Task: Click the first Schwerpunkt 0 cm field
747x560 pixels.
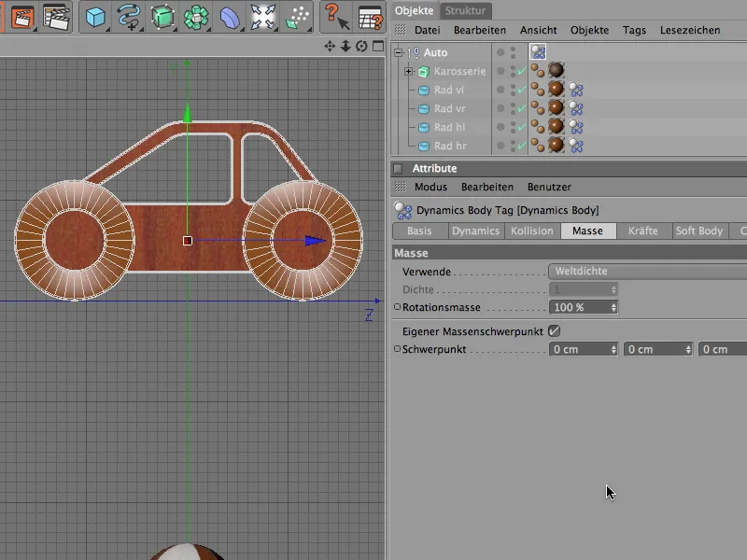Action: click(578, 349)
